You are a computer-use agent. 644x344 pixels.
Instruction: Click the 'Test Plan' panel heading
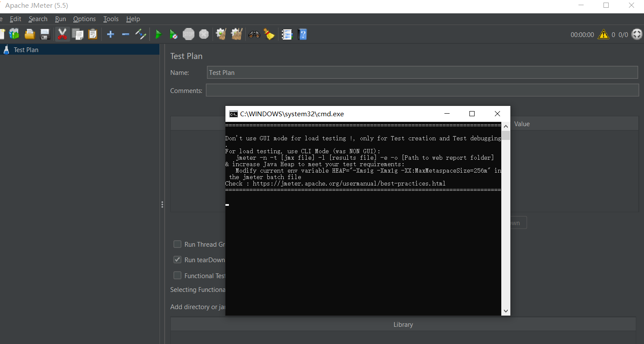186,56
